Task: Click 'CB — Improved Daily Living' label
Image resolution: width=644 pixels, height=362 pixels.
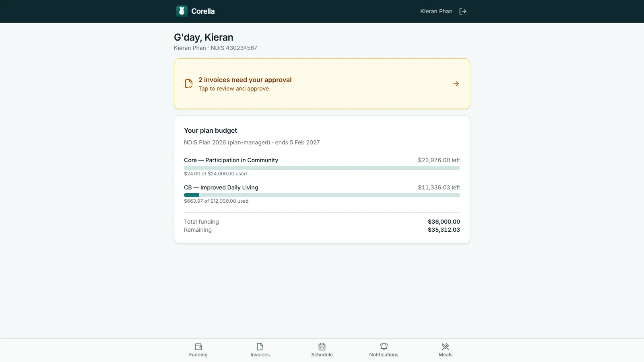Action: point(221,187)
